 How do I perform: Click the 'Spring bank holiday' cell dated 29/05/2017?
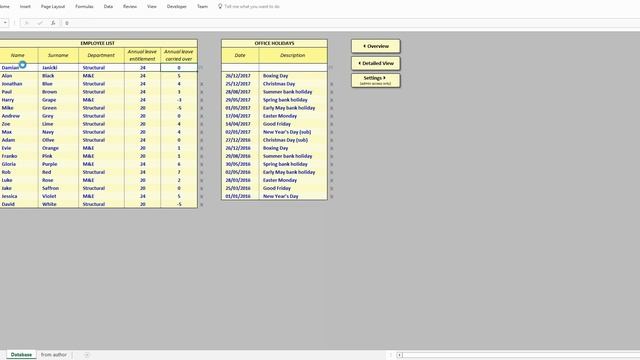point(293,100)
